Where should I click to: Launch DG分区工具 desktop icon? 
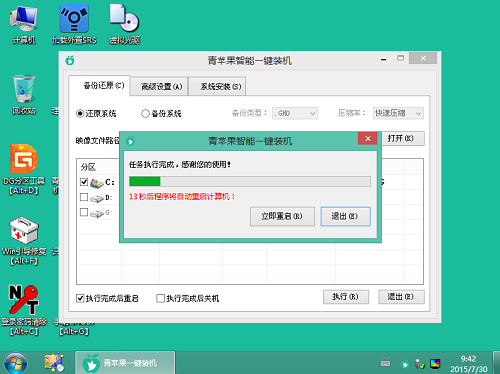click(24, 169)
